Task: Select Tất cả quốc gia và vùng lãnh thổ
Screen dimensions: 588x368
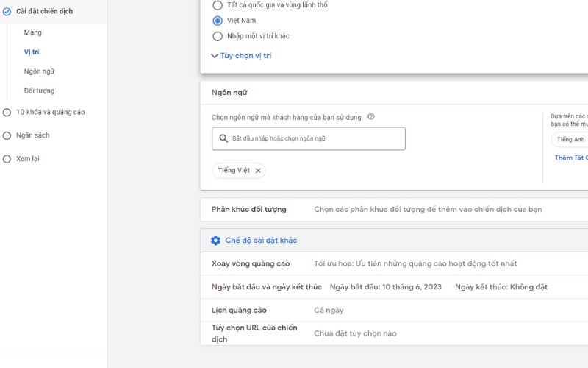Action: pyautogui.click(x=218, y=5)
